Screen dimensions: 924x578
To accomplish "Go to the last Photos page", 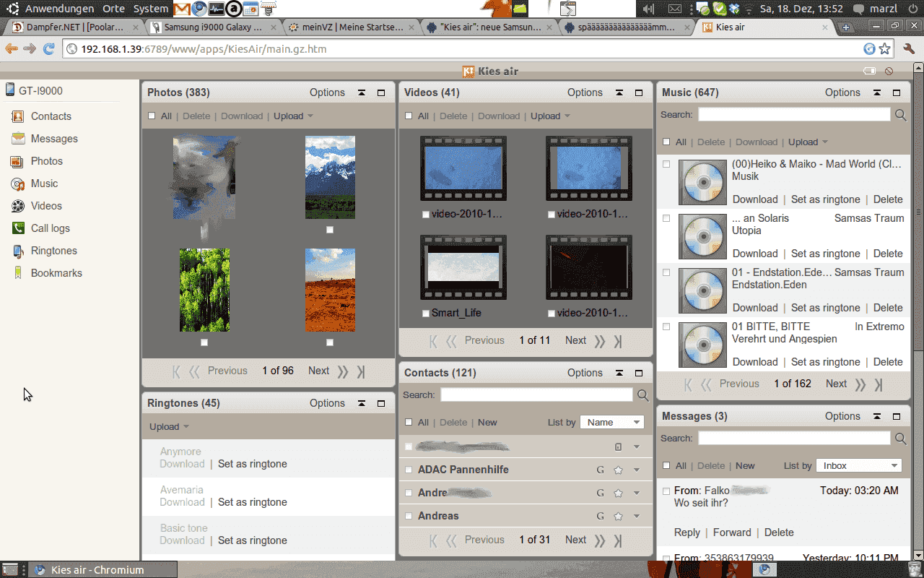I will click(x=361, y=371).
